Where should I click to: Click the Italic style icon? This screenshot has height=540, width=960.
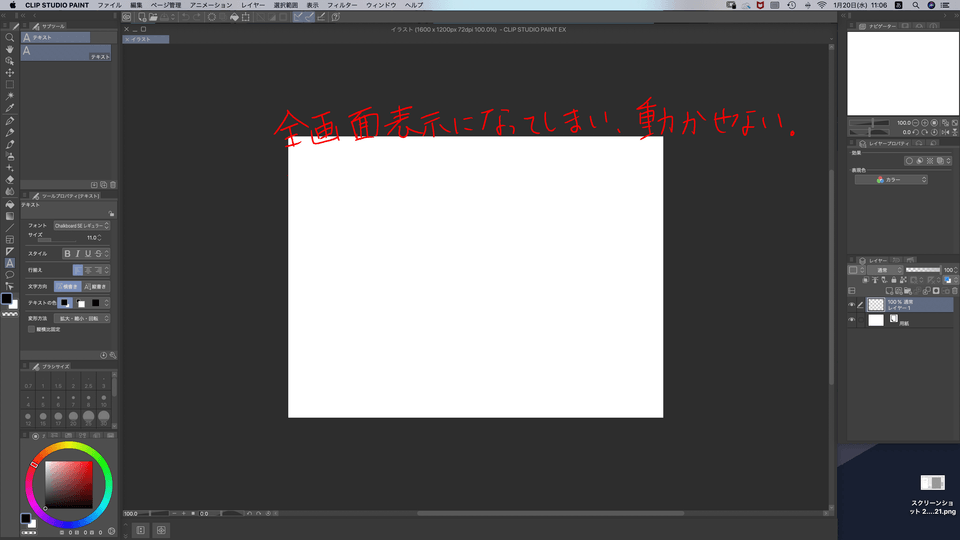coord(78,254)
